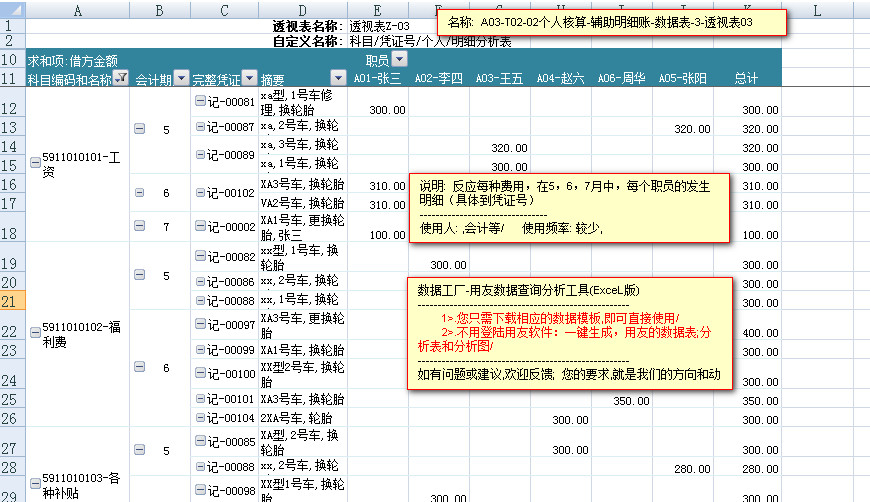Collapse the 5911010101-工资 account group
This screenshot has height=502, width=870.
point(36,165)
